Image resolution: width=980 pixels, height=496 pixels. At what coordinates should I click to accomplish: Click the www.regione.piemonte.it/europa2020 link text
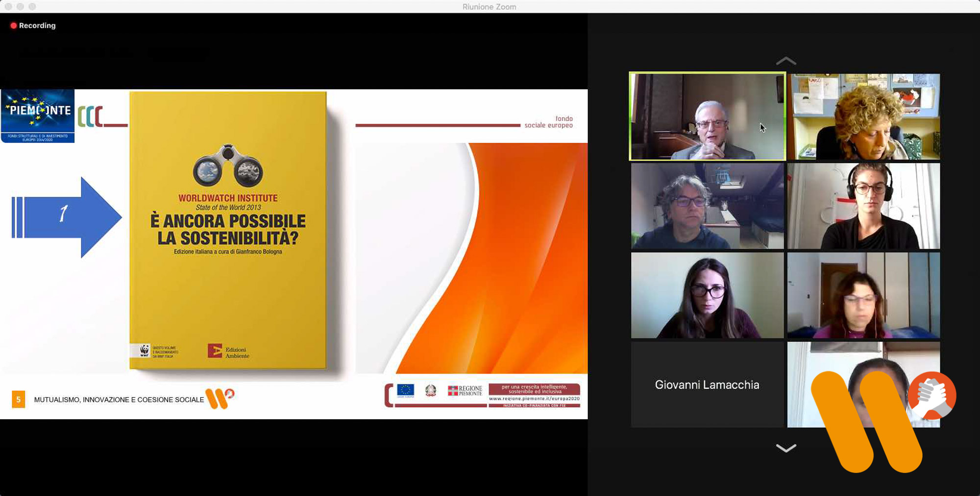[x=534, y=399]
